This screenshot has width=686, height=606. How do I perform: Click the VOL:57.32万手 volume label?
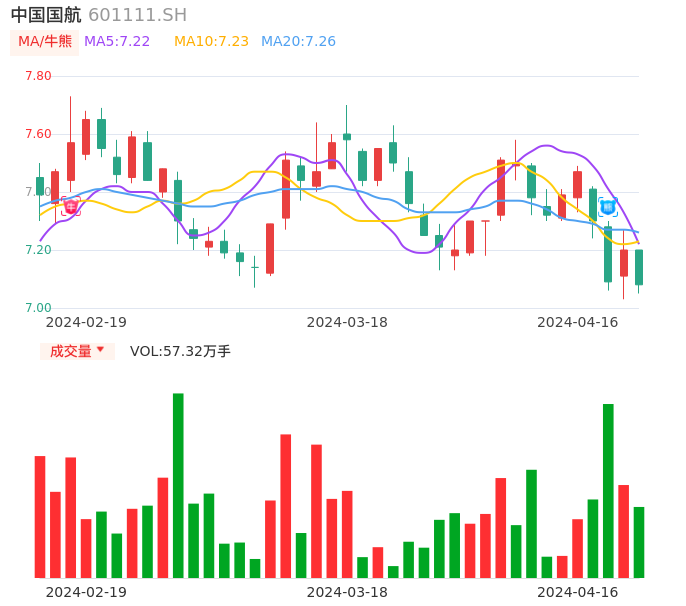coord(180,351)
